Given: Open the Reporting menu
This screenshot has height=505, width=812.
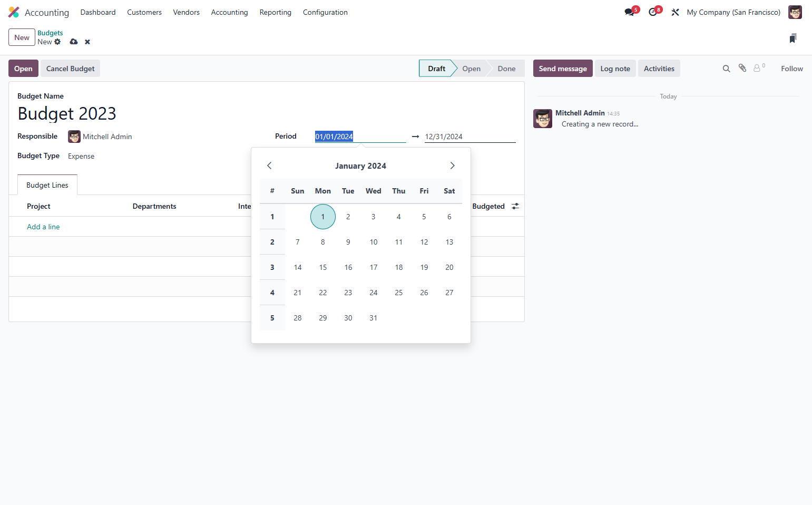Looking at the screenshot, I should (276, 12).
